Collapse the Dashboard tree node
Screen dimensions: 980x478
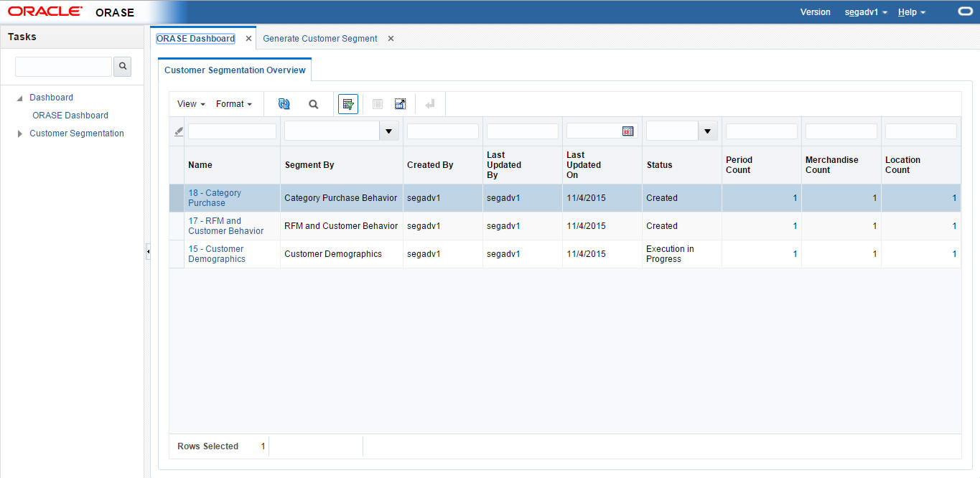[x=20, y=98]
